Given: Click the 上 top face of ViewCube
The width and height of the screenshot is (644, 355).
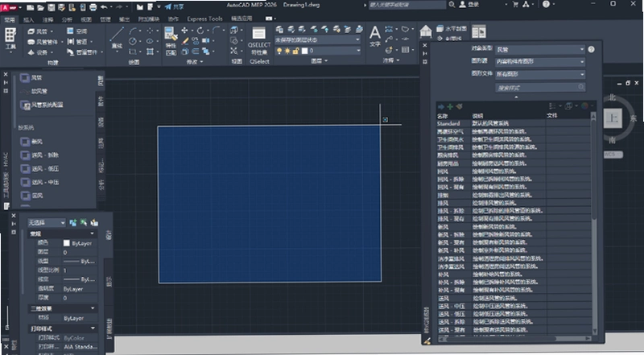Looking at the screenshot, I should click(613, 118).
